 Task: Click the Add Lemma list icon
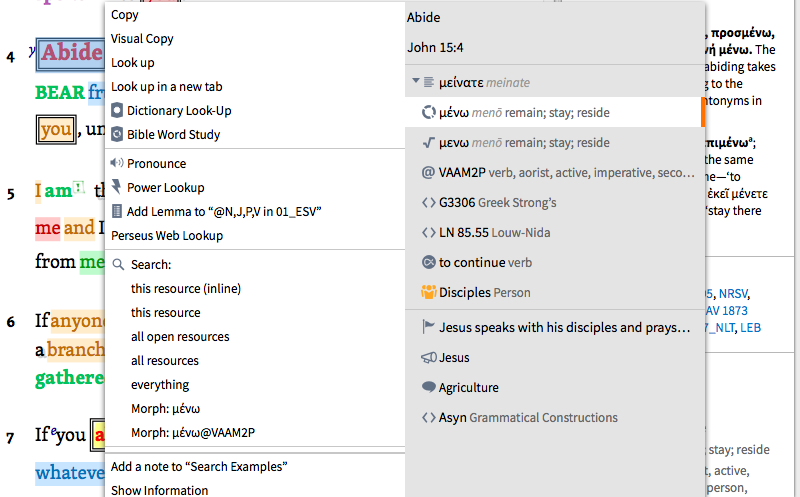pyautogui.click(x=118, y=211)
